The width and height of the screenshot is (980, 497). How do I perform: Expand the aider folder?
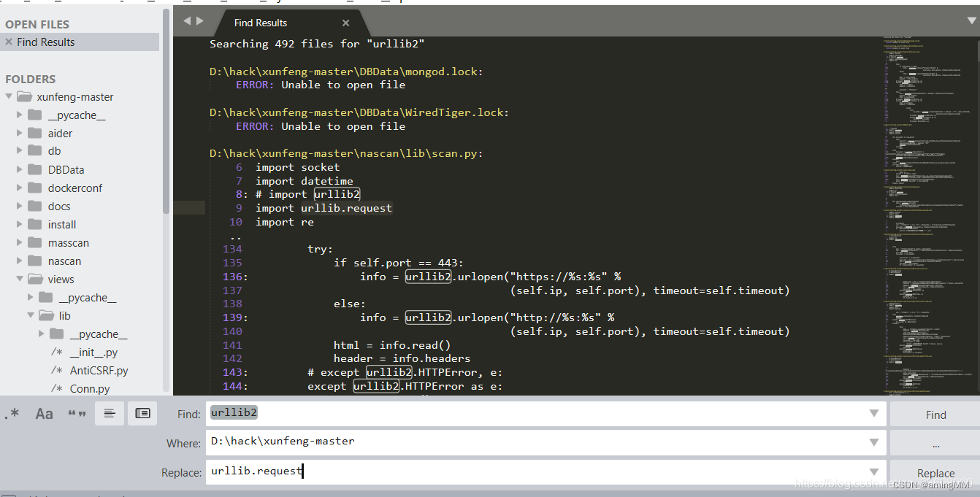point(20,134)
